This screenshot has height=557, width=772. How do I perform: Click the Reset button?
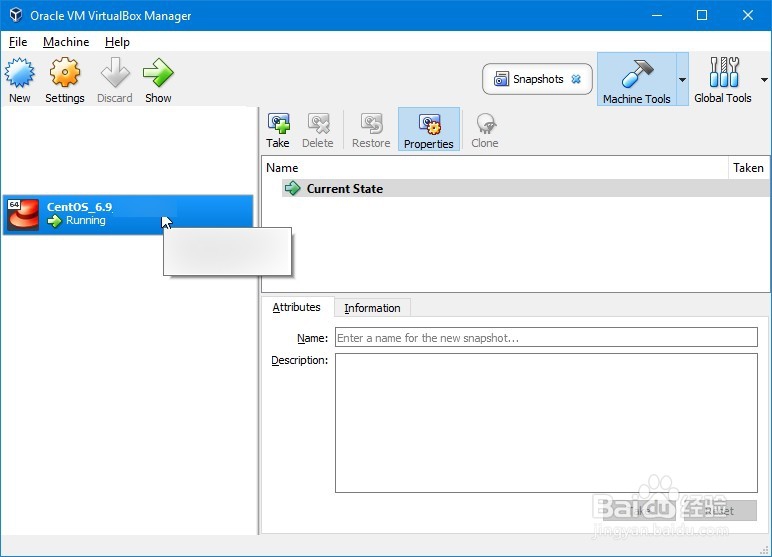(720, 511)
